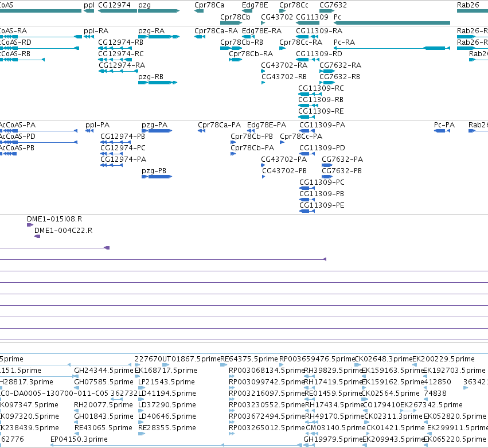Select transcript CG11309-RD
The image size is (488, 448).
tap(319, 54)
